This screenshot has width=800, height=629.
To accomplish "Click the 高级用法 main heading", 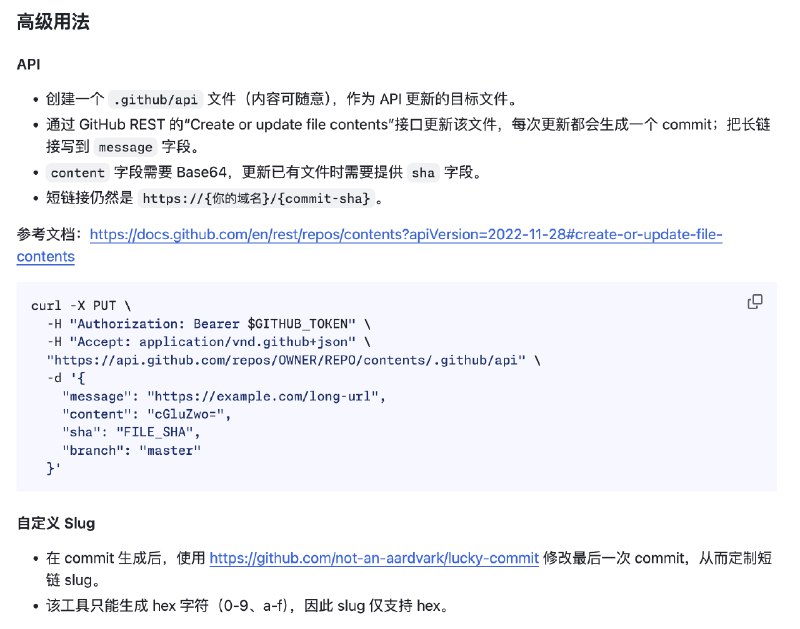I will [x=53, y=22].
